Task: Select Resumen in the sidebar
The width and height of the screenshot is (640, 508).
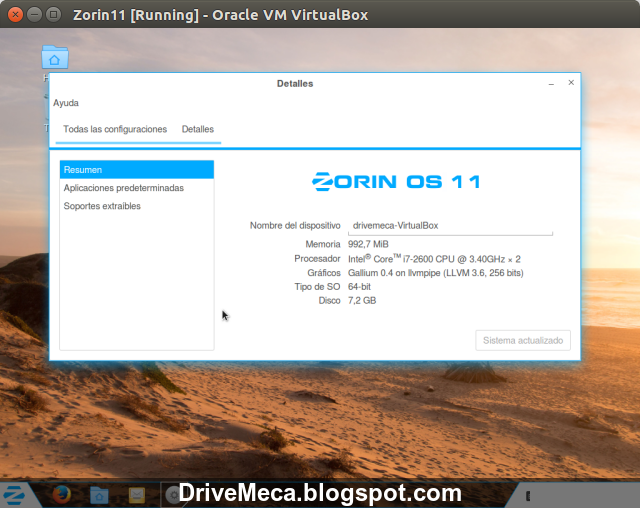Action: click(137, 170)
